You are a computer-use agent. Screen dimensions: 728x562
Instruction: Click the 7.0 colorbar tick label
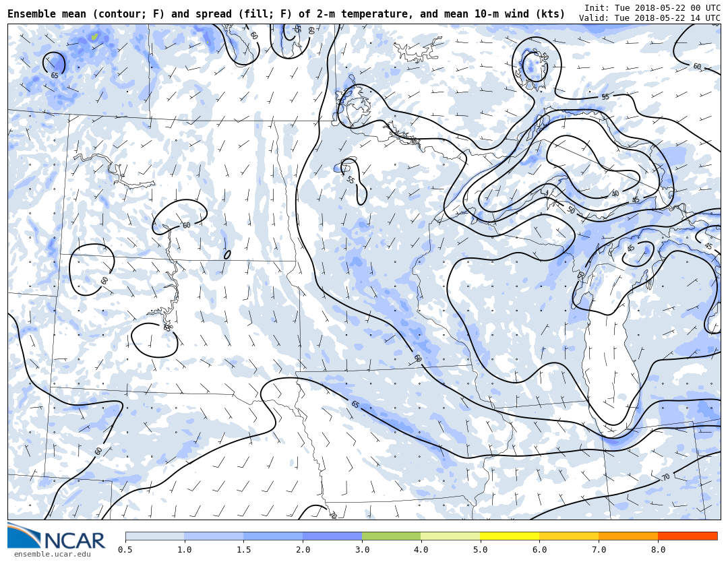tap(599, 550)
